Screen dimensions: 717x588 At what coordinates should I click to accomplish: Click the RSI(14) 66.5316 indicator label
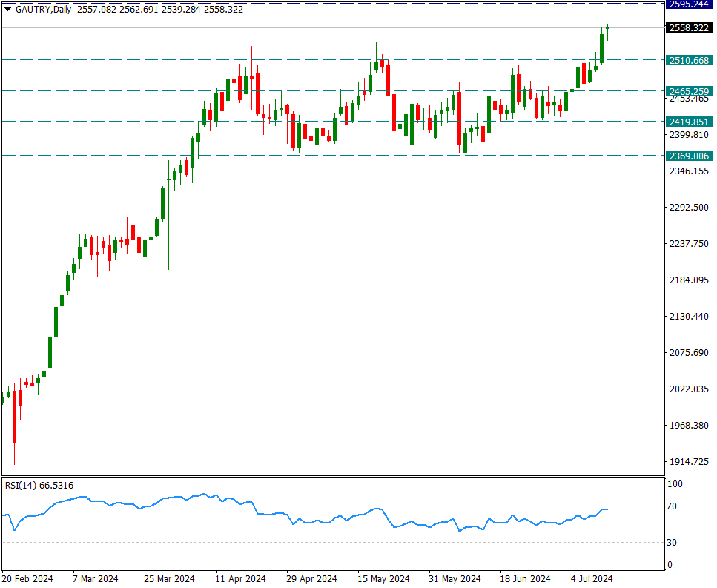pos(39,486)
